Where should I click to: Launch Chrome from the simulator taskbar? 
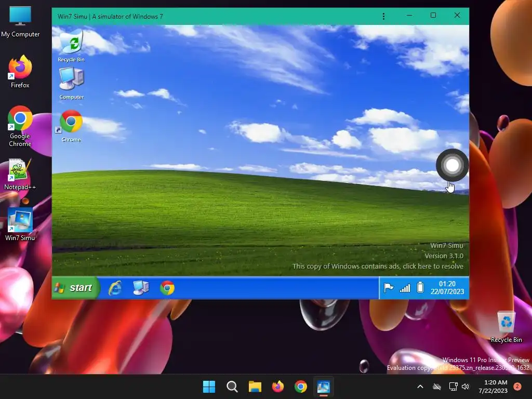pos(167,288)
